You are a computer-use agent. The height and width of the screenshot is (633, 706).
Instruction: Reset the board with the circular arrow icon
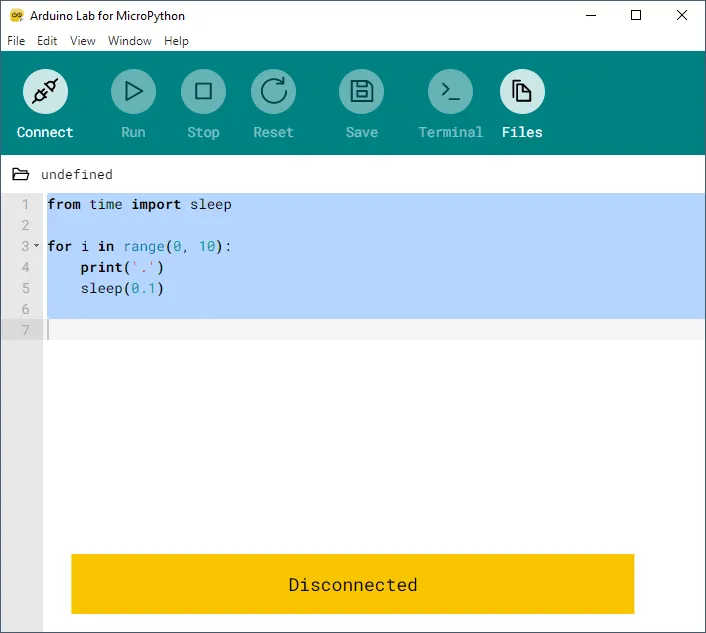[273, 91]
